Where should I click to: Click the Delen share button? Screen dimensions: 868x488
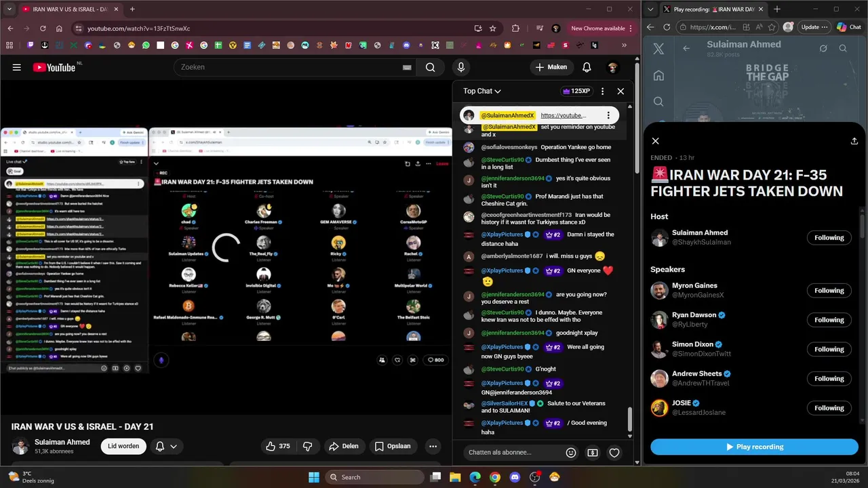pyautogui.click(x=344, y=446)
